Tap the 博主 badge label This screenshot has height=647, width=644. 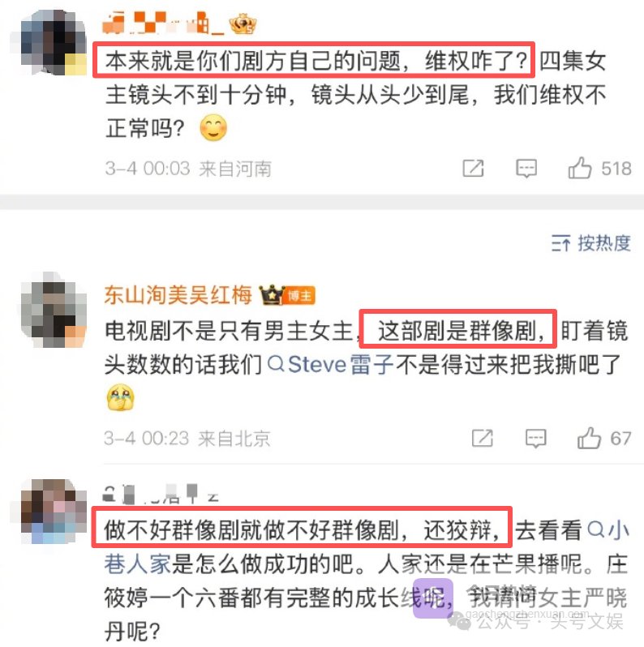point(300,295)
